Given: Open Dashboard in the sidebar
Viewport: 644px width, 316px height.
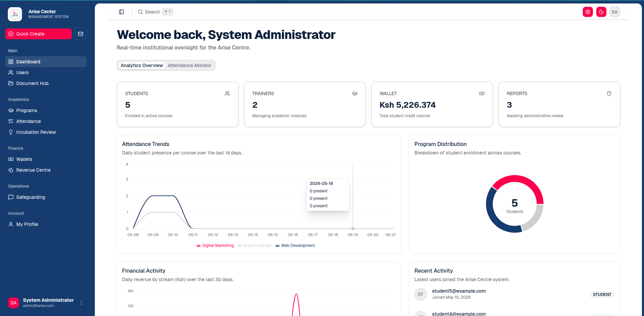Looking at the screenshot, I should [x=46, y=62].
